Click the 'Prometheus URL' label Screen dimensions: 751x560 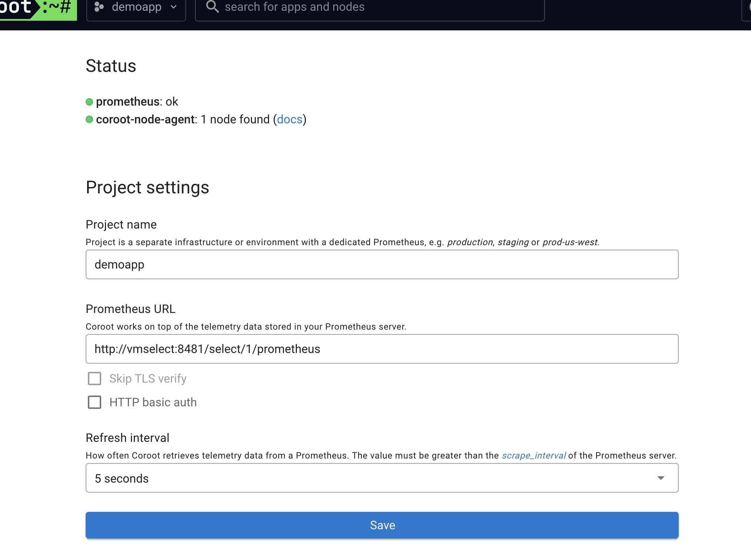point(130,309)
